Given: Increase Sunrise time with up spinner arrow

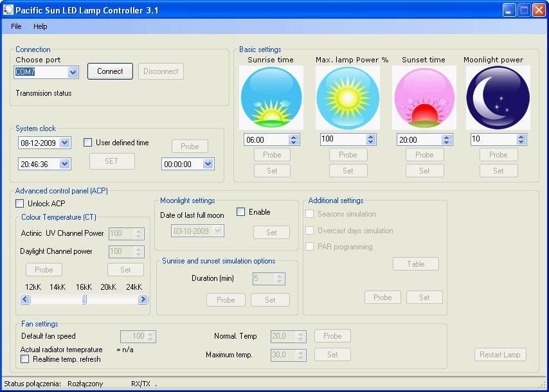Looking at the screenshot, I should pyautogui.click(x=294, y=137).
